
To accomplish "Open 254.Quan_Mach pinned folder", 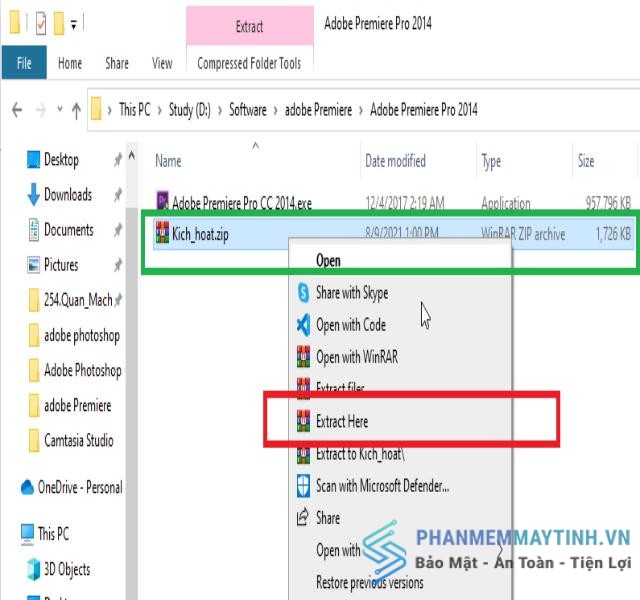I will tap(78, 300).
